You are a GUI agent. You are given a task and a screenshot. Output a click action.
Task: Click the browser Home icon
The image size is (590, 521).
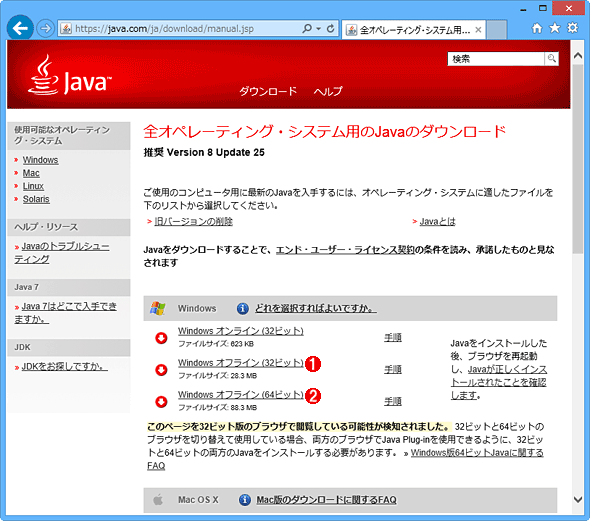click(537, 28)
